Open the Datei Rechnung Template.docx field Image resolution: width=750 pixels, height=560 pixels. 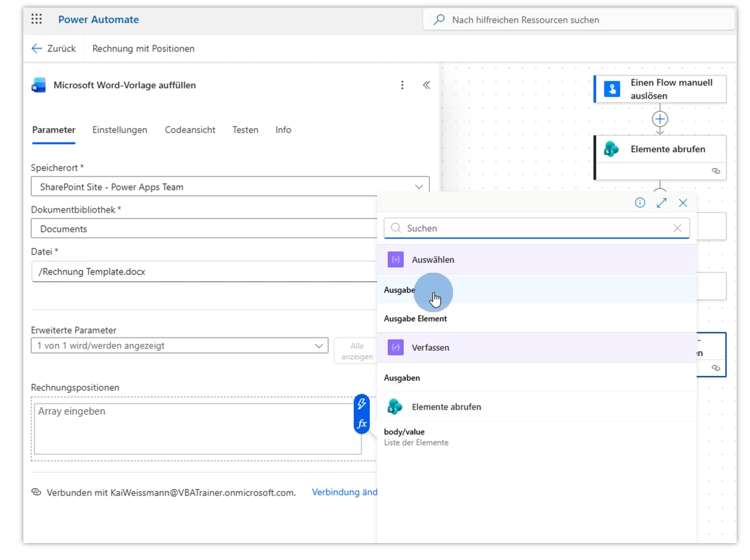pyautogui.click(x=204, y=271)
